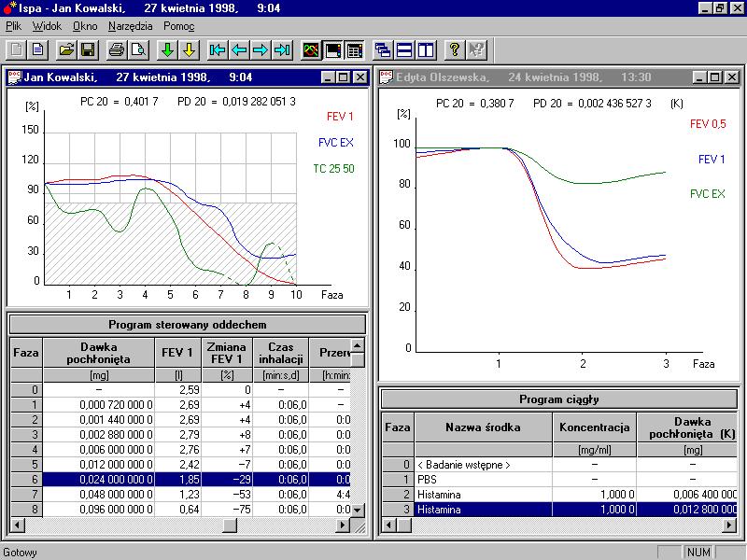Click the context help pointer icon

(476, 50)
